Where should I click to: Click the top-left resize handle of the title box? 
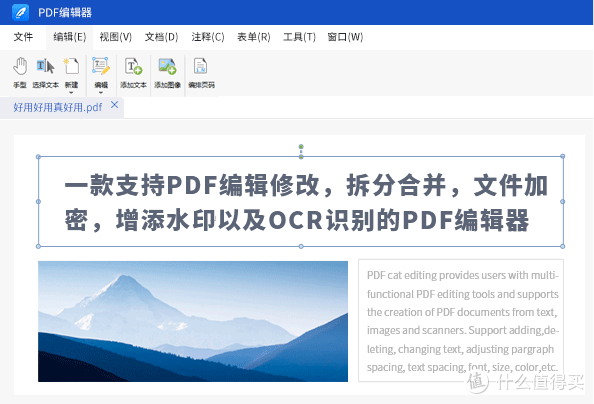pos(38,157)
